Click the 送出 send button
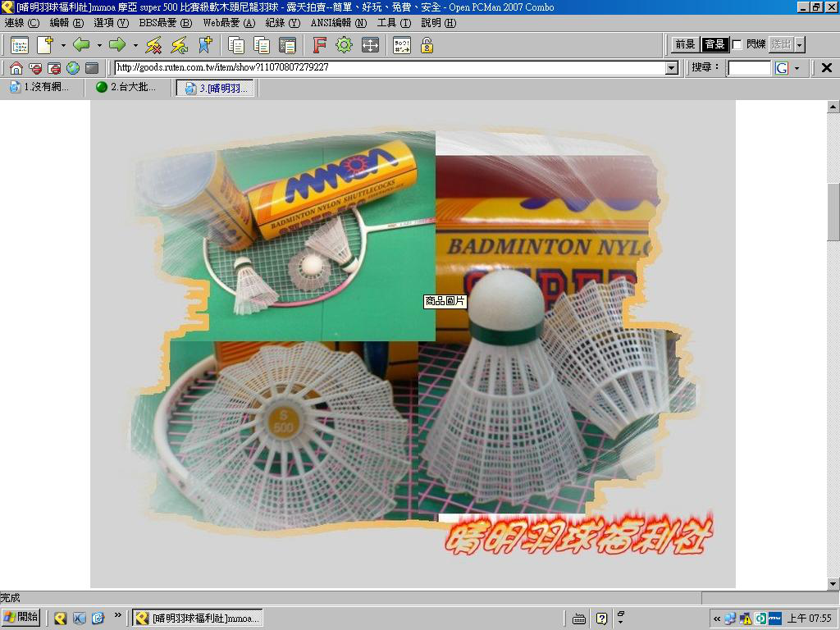This screenshot has width=840, height=630. click(x=782, y=44)
